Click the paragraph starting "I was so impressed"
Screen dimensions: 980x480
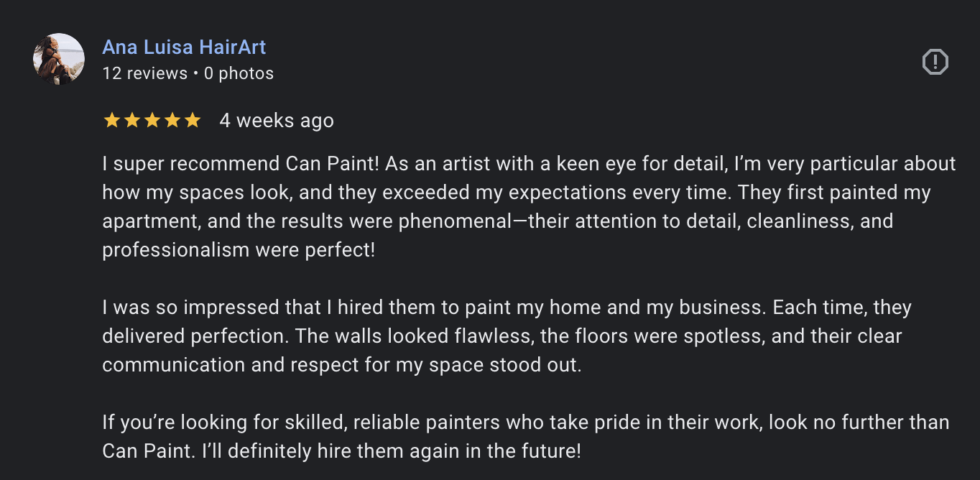point(507,336)
